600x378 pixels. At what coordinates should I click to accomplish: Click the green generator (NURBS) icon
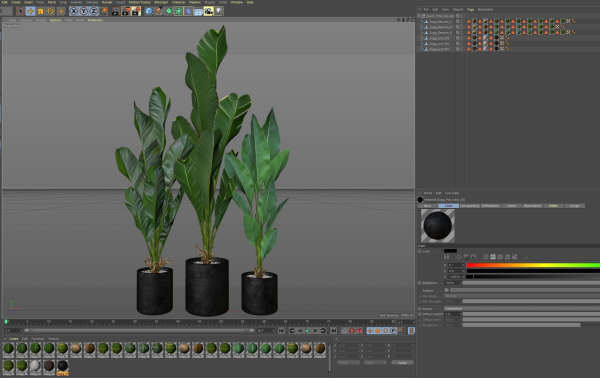click(x=169, y=11)
